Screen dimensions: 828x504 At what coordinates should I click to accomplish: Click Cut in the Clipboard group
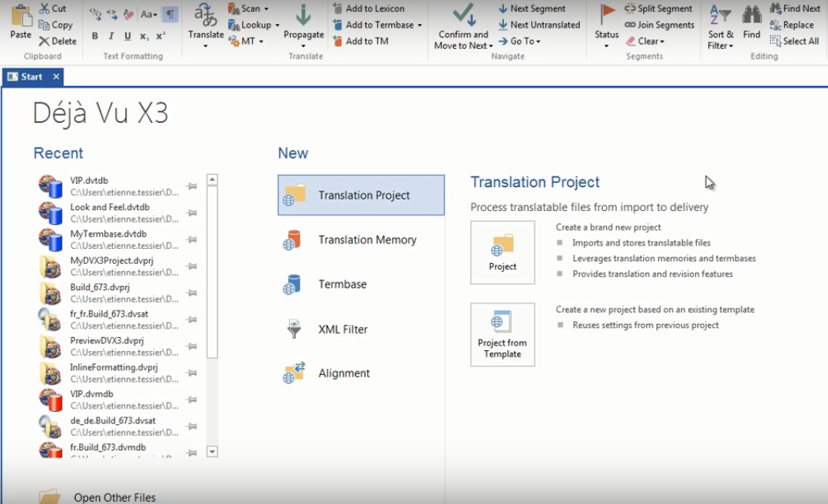coord(53,9)
